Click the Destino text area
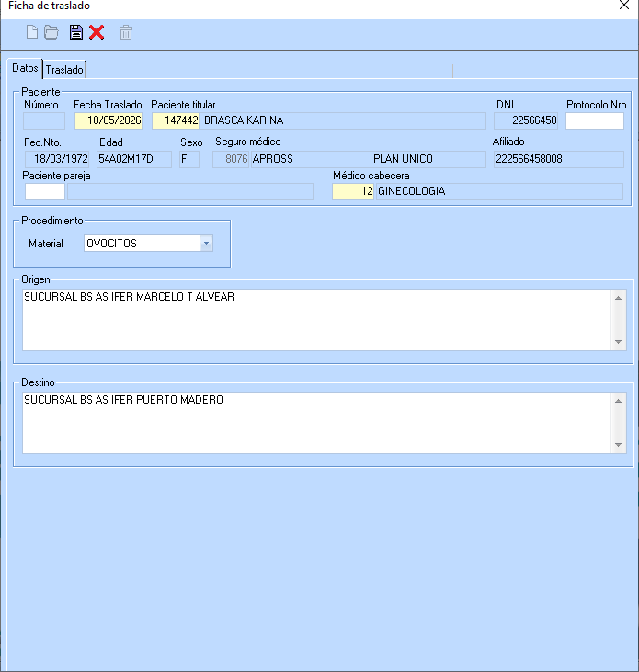Screen dimensions: 639x672 (316, 423)
